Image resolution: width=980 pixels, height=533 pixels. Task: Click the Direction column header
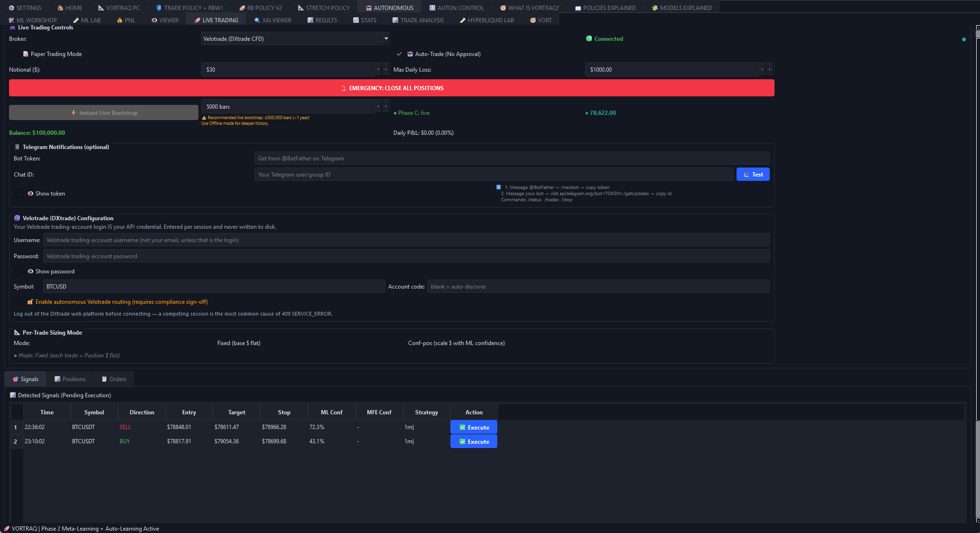141,412
